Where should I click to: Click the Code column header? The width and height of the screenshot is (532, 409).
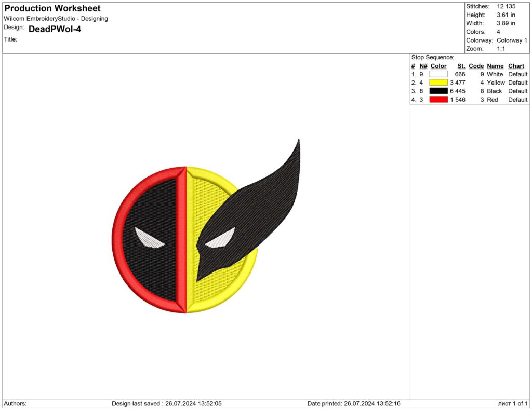tap(476, 66)
